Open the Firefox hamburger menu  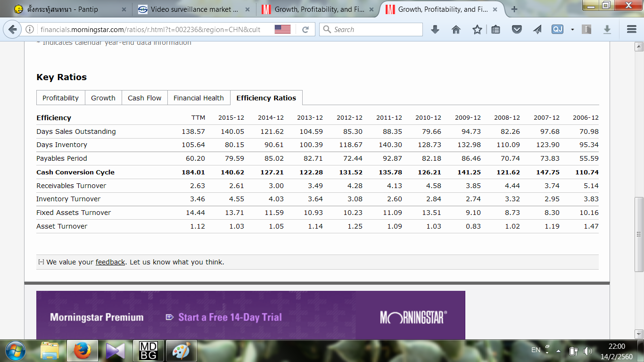click(632, 29)
